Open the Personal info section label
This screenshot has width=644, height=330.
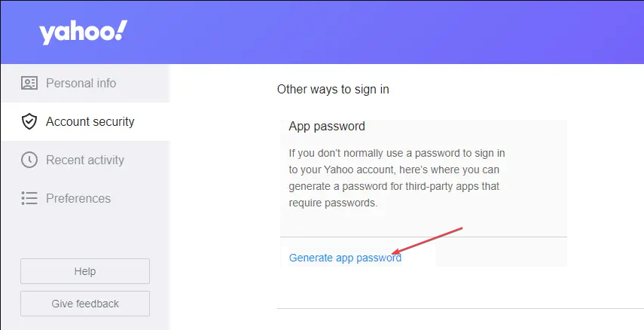pyautogui.click(x=81, y=83)
